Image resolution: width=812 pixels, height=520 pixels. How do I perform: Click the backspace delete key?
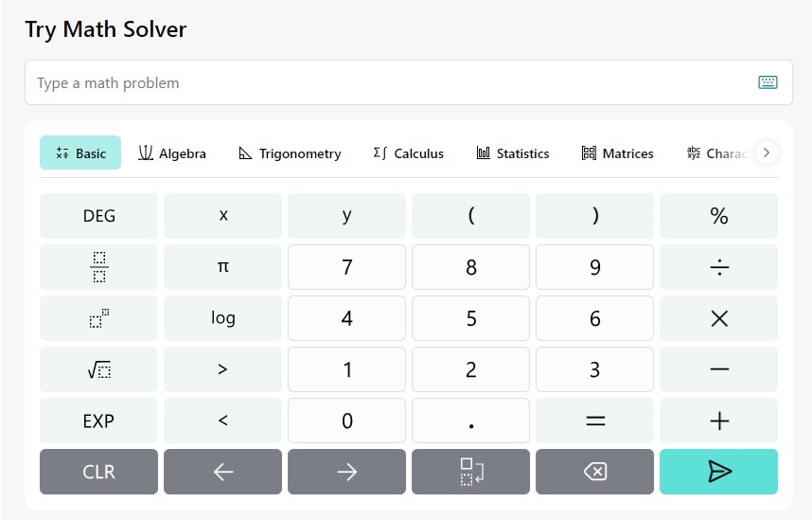point(595,472)
